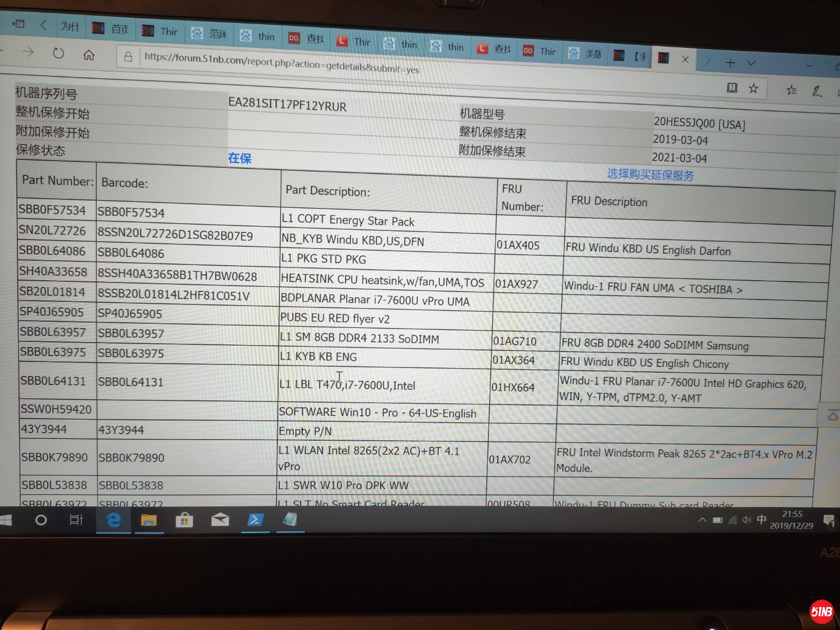840x630 pixels.
Task: Click the Part Number column header
Action: pyautogui.click(x=58, y=181)
